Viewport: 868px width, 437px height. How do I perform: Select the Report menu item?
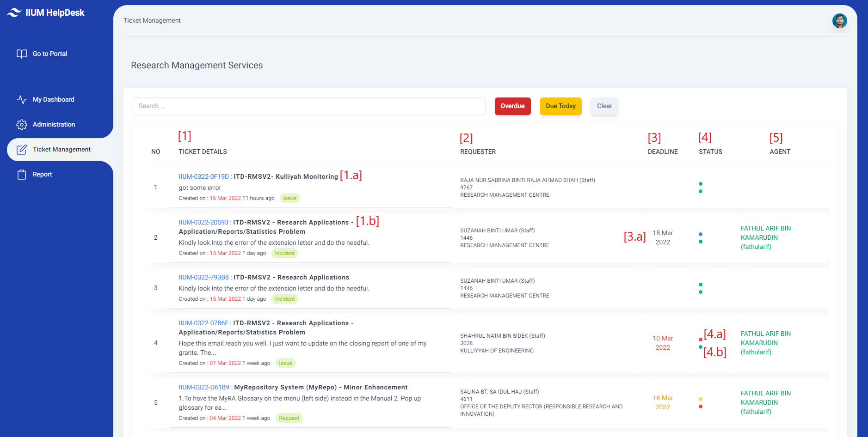42,174
